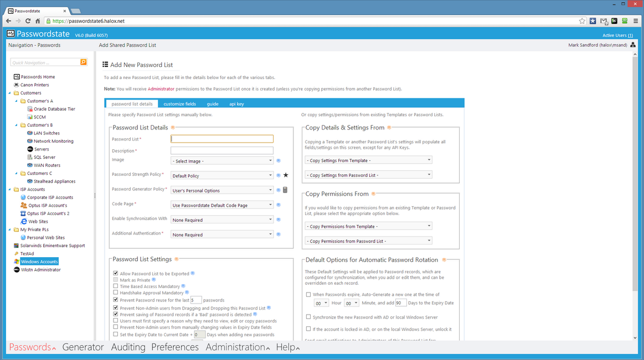Click the Wkstn Administrator icon
This screenshot has height=360, width=644.
[17, 269]
